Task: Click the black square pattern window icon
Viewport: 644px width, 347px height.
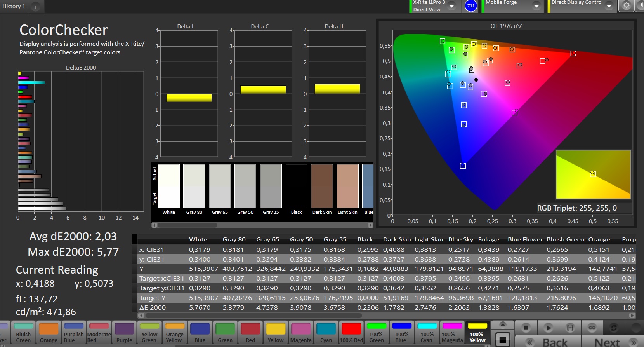Action: point(503,340)
